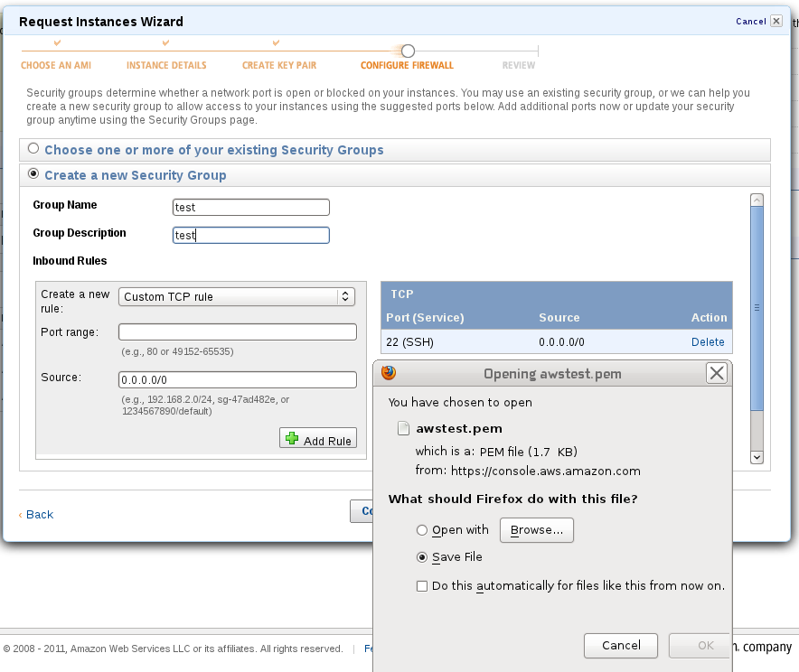Click the scrollbar down arrow
Viewport: 799px width, 672px height.
[x=757, y=457]
